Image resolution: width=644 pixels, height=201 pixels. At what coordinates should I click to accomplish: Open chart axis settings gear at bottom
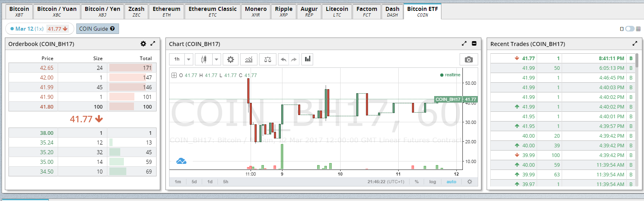470,182
